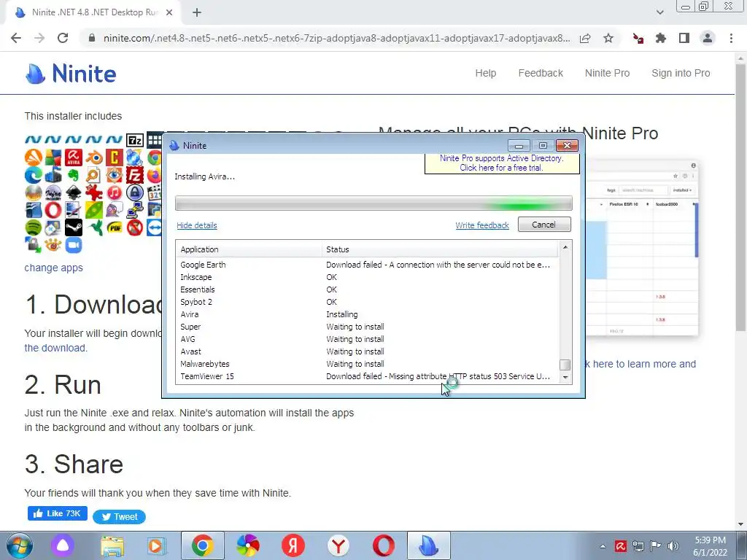Switch to the Ninite .NET 4.8 tab

click(x=93, y=12)
